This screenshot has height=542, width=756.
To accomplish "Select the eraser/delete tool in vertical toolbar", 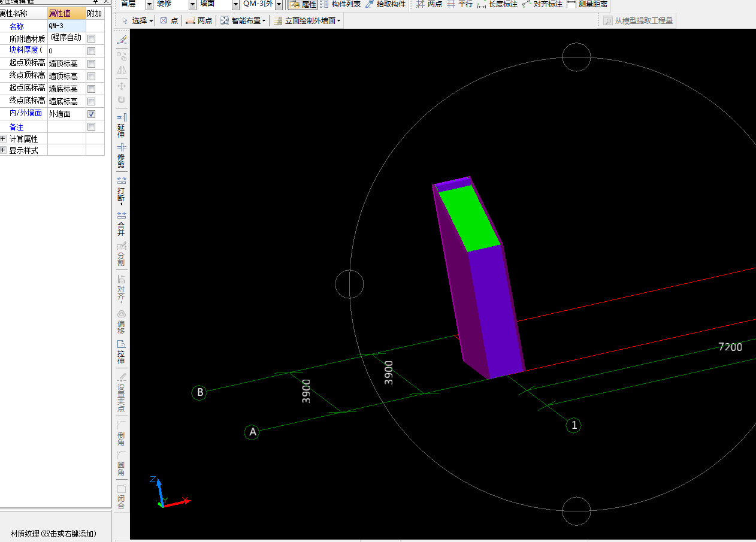I will [122, 40].
